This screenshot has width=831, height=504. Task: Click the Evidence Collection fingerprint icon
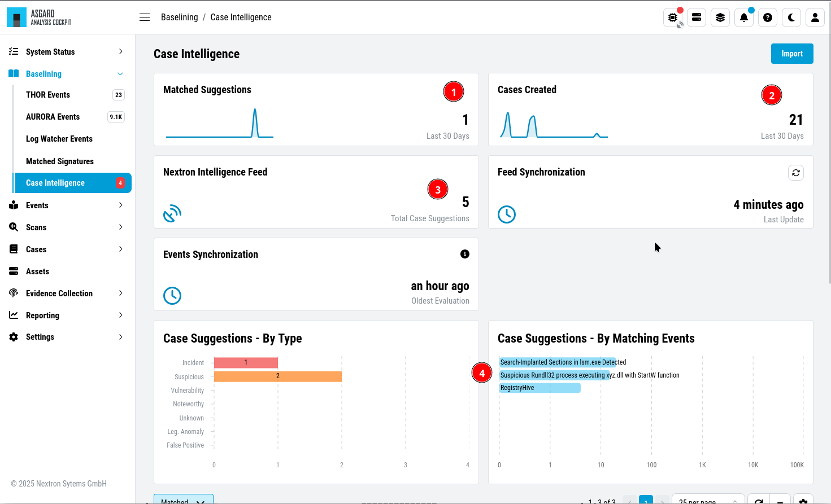click(14, 293)
